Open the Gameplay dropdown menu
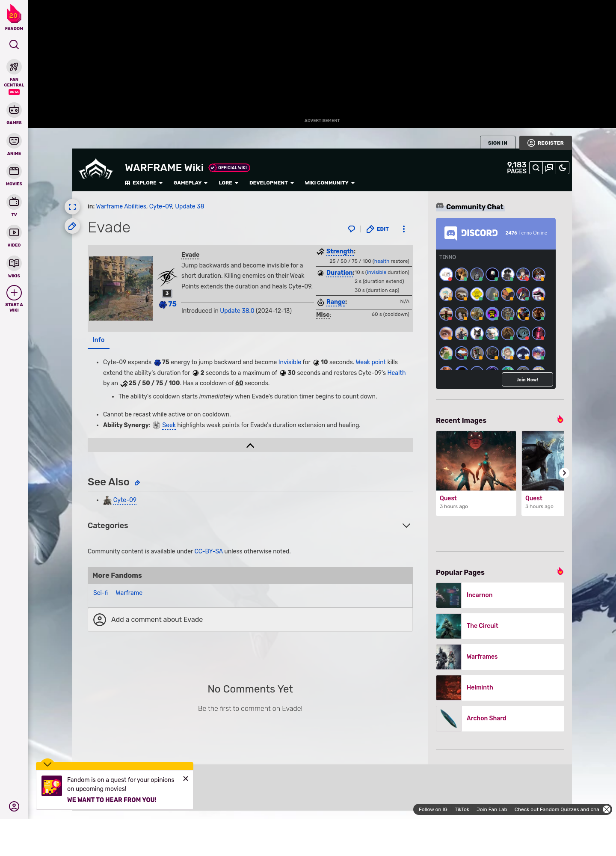The width and height of the screenshot is (616, 856). click(x=190, y=183)
